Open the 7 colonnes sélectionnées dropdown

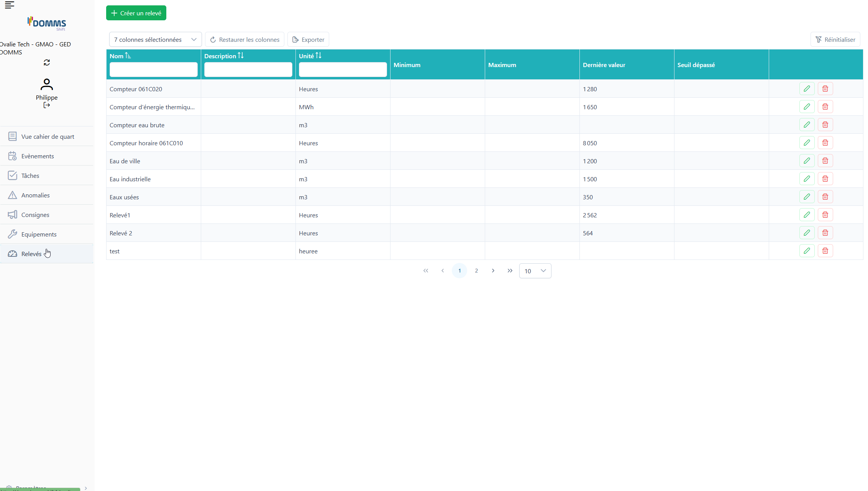click(x=155, y=39)
